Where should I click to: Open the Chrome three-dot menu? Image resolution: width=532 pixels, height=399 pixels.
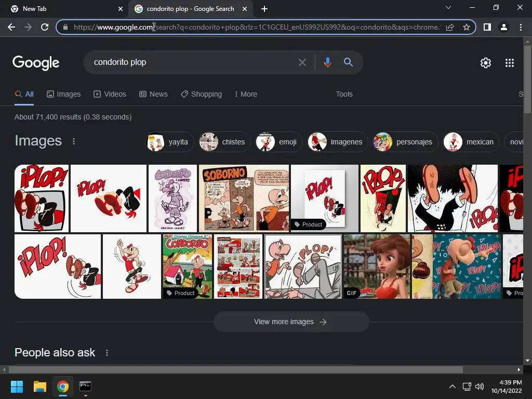[521, 27]
